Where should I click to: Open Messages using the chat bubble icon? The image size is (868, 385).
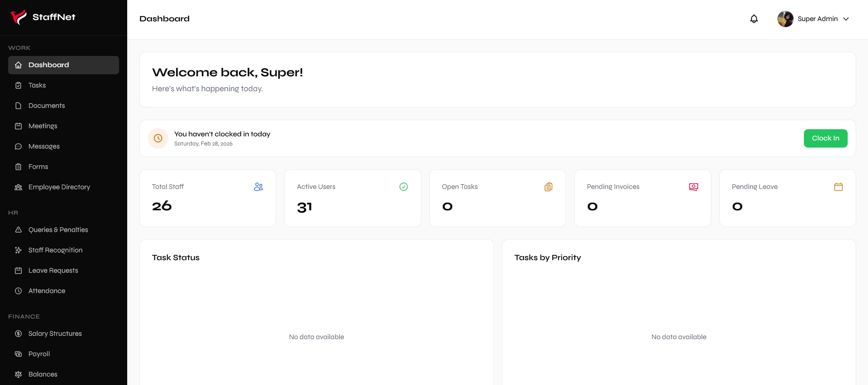tap(18, 146)
